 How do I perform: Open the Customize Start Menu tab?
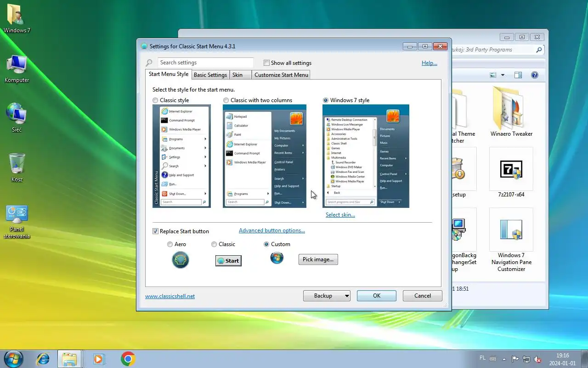pos(281,75)
